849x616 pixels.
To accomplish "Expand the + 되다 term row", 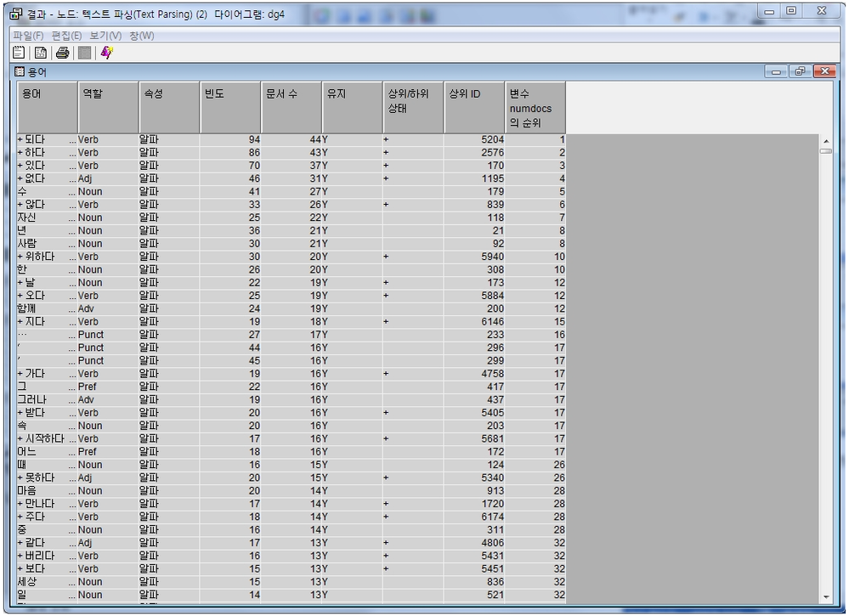I will (x=20, y=139).
